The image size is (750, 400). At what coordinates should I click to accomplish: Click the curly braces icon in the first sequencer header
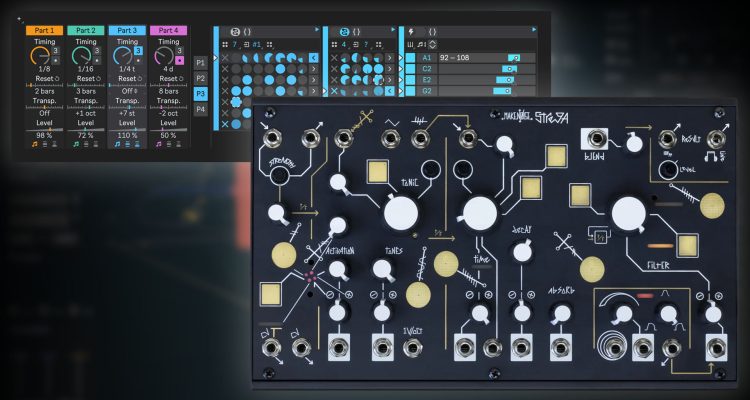point(247,32)
